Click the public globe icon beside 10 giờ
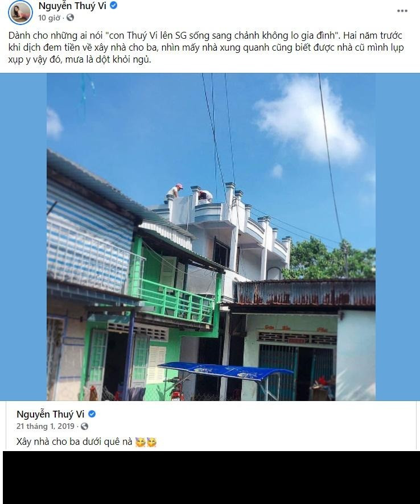The height and width of the screenshot is (504, 420). (70, 18)
